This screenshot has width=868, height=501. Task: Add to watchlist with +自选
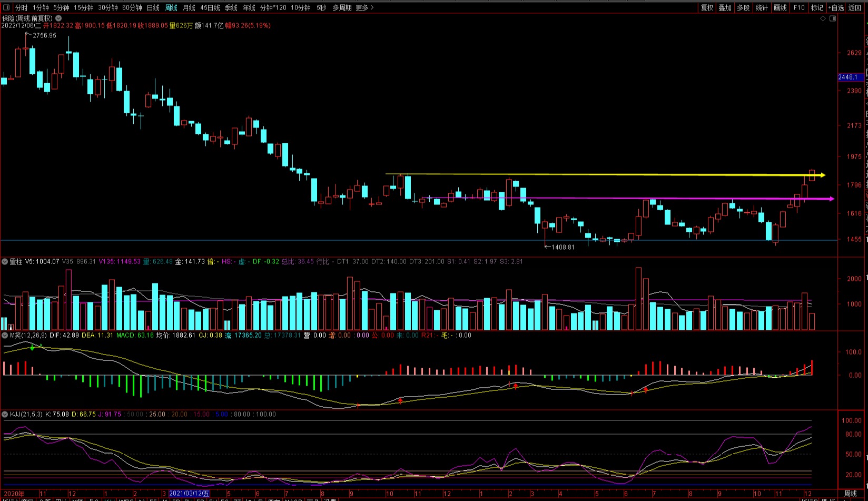pyautogui.click(x=836, y=8)
